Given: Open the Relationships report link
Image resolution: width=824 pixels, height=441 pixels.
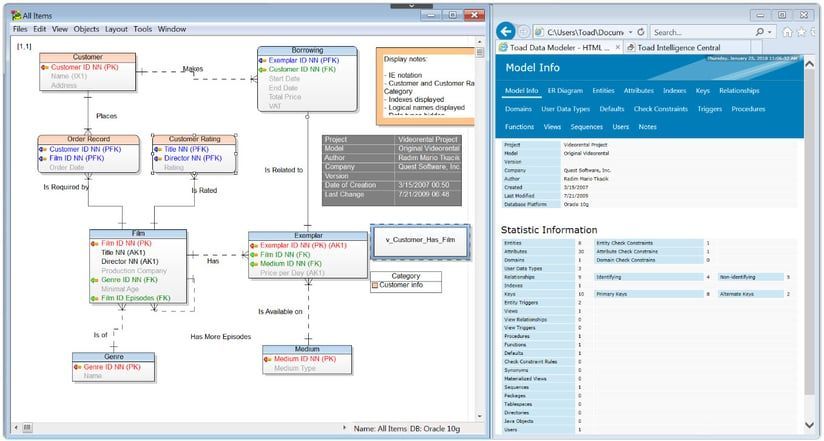Looking at the screenshot, I should [739, 90].
